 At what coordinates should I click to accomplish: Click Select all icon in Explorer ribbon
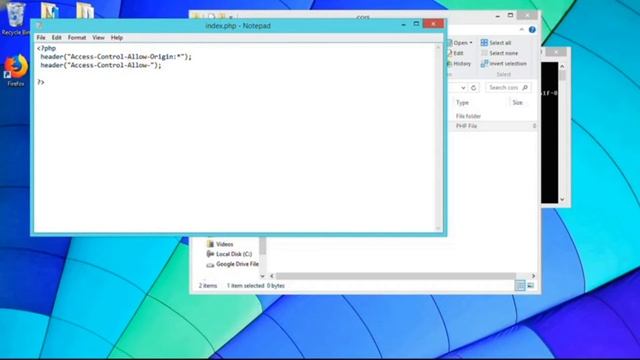pyautogui.click(x=484, y=43)
